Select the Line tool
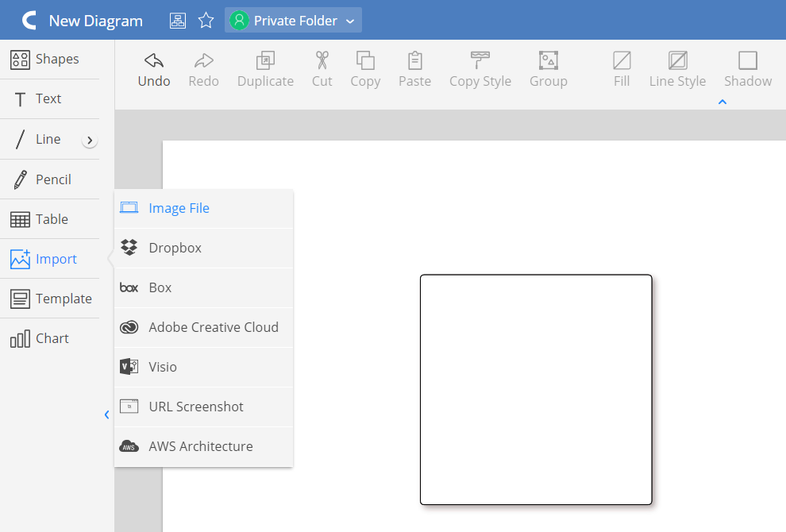Image resolution: width=786 pixels, height=532 pixels. point(40,139)
